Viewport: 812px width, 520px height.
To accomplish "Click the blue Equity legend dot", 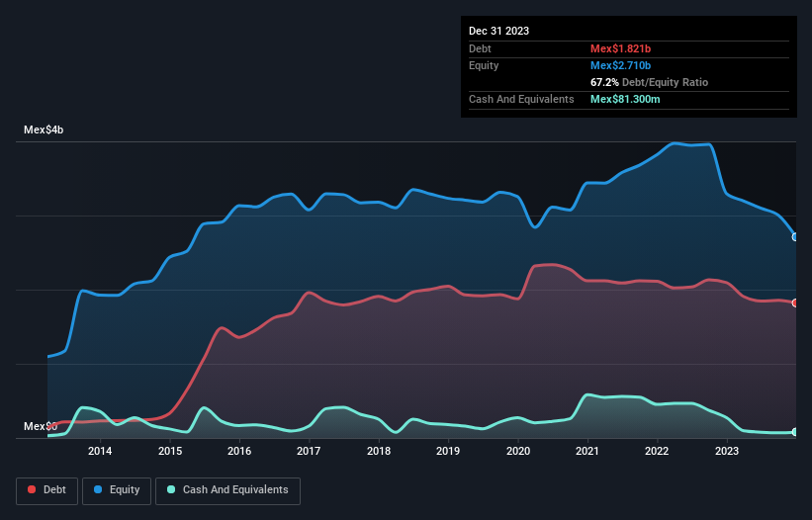I will tap(98, 489).
